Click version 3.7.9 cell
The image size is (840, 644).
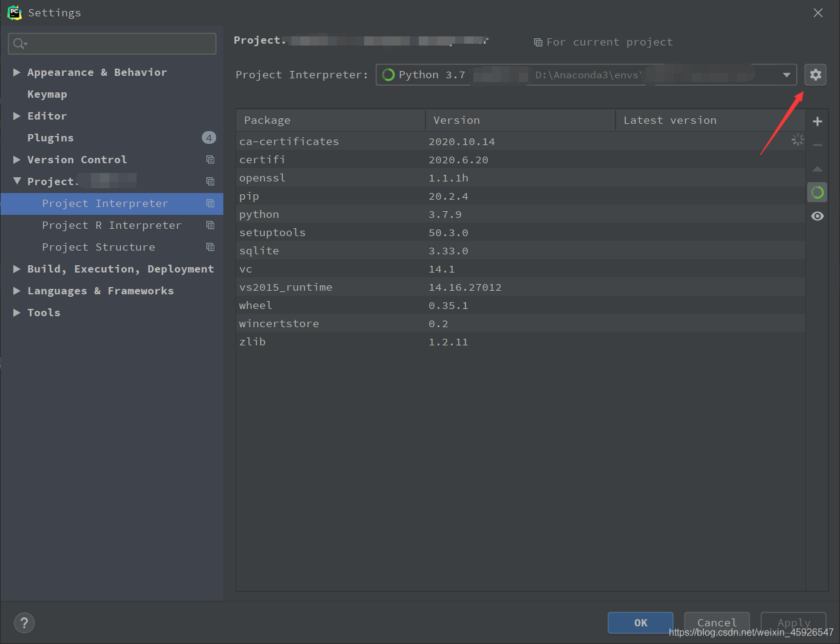pos(445,214)
